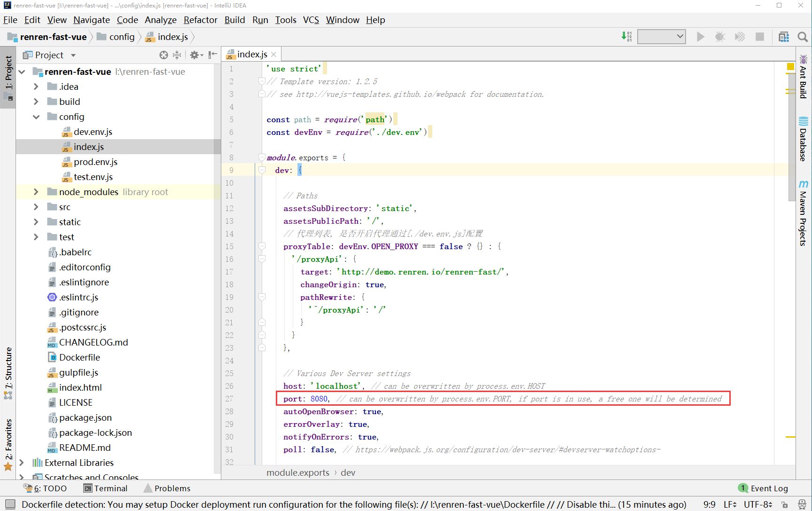
Task: Click the Scroll from Source target icon
Action: (164, 55)
